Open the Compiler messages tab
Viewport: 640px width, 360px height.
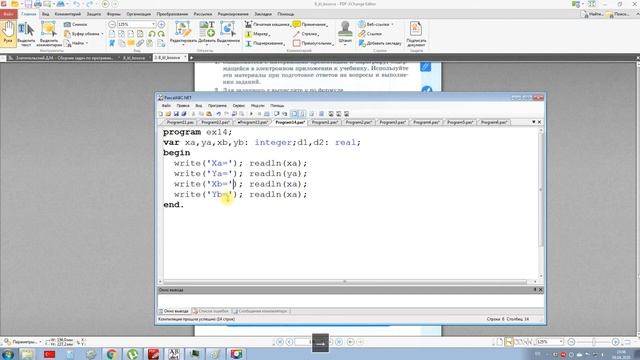261,311
